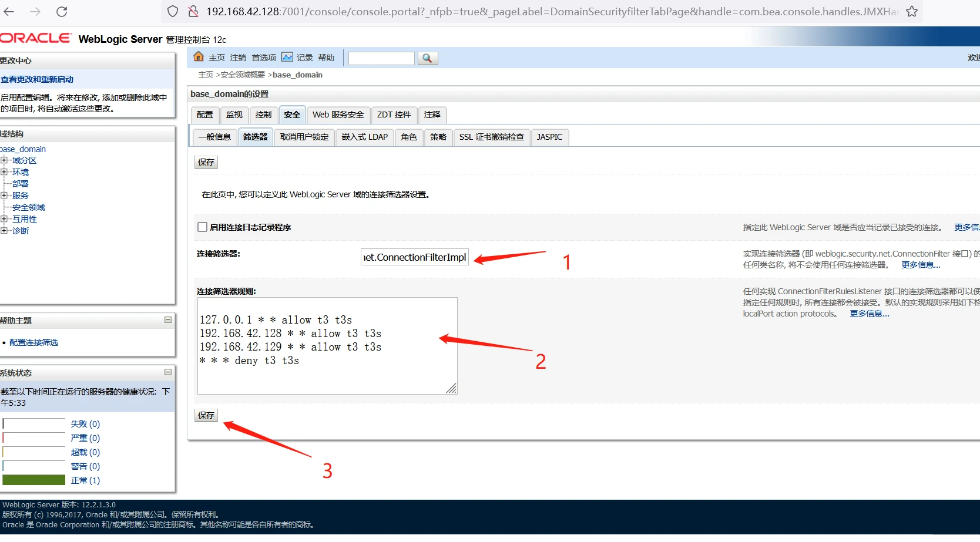Expand the 诊断 tree node
This screenshot has height=542, width=980.
[x=4, y=231]
